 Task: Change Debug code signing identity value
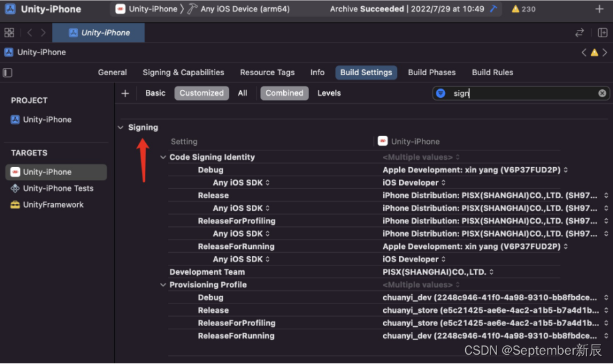[x=475, y=170]
